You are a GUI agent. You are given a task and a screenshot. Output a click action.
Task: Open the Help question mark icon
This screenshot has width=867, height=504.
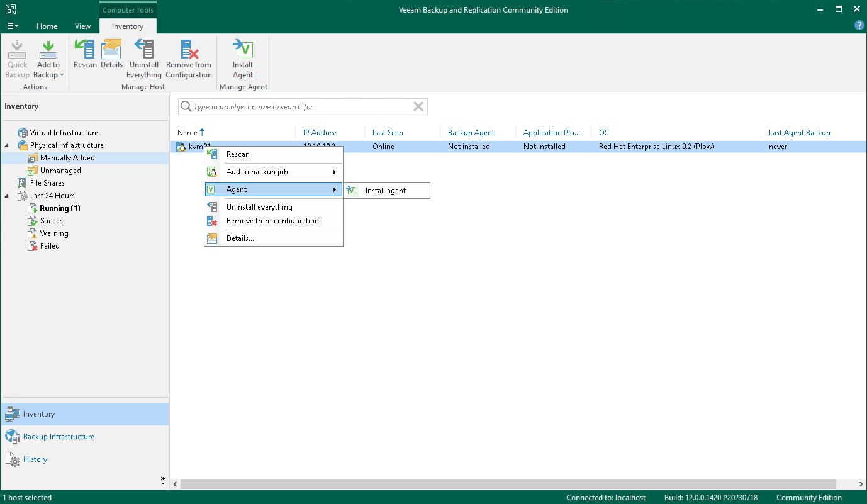tap(859, 26)
